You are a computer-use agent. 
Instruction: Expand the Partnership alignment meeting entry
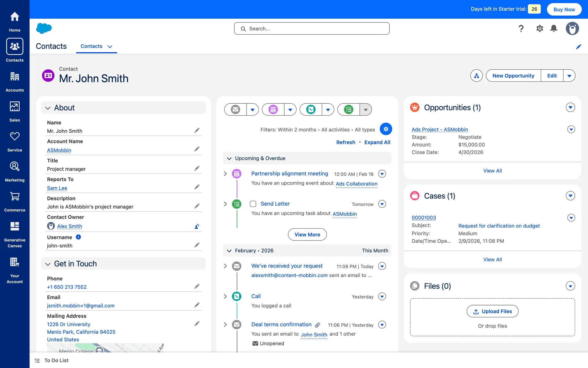tap(225, 174)
